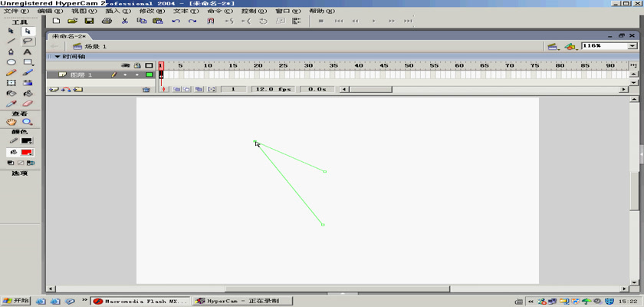This screenshot has height=307, width=644.
Task: Select the Eraser tool
Action: pos(28,104)
